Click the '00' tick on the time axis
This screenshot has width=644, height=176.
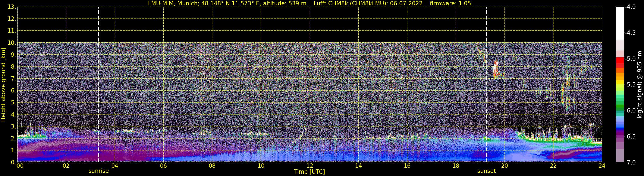pos(20,166)
